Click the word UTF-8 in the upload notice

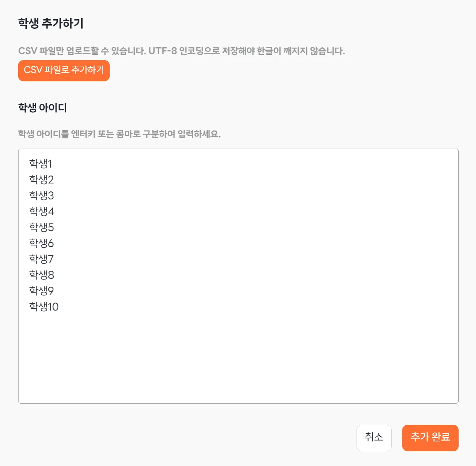pos(163,51)
